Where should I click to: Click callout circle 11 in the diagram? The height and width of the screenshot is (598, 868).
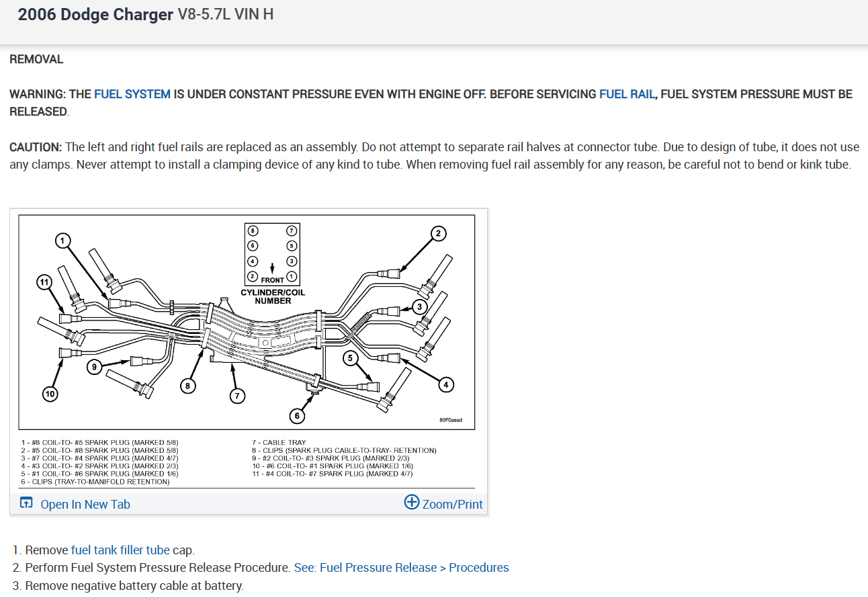click(44, 282)
